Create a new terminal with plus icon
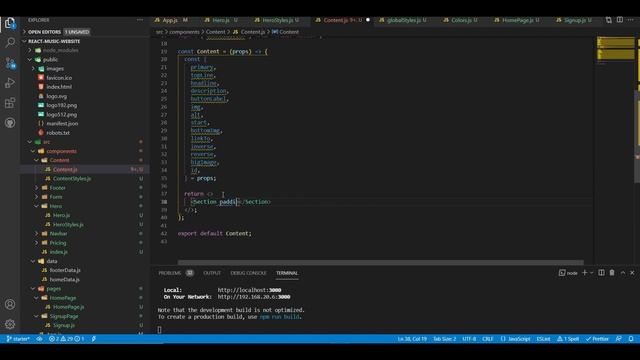The image size is (640, 360). coord(584,273)
